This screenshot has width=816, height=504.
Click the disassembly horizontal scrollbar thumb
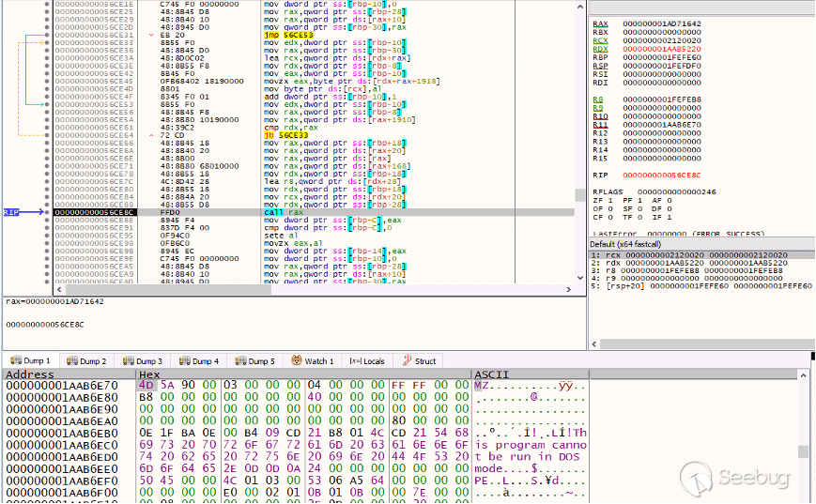tap(168, 289)
